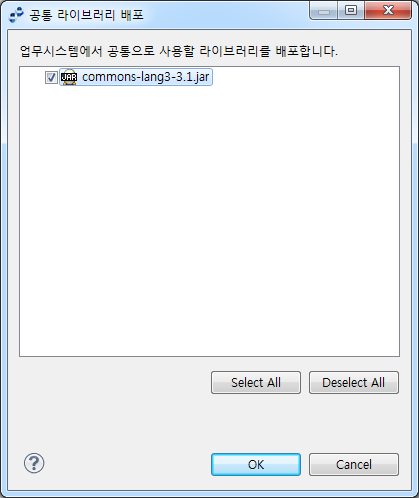
Task: Open help via the question mark icon
Action: click(34, 463)
